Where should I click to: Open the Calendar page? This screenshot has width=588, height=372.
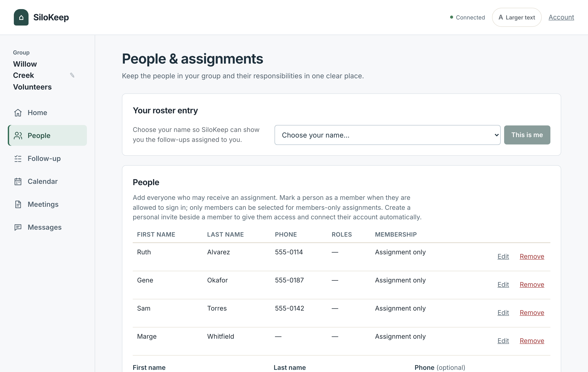[47, 181]
